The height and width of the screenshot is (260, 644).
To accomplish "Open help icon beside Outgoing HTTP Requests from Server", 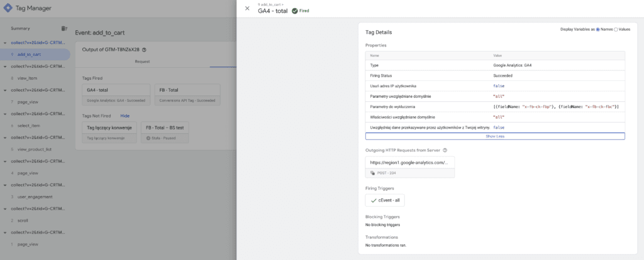I will click(x=445, y=150).
